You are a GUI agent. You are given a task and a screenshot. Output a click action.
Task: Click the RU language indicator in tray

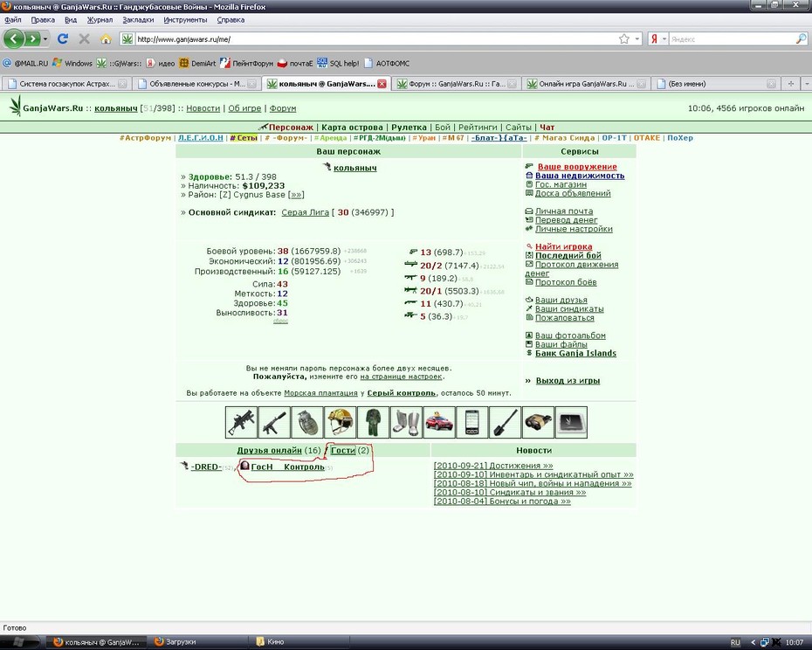735,642
